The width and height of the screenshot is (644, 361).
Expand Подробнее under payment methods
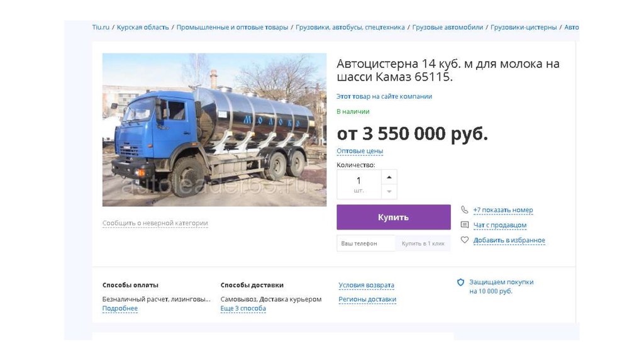(120, 308)
